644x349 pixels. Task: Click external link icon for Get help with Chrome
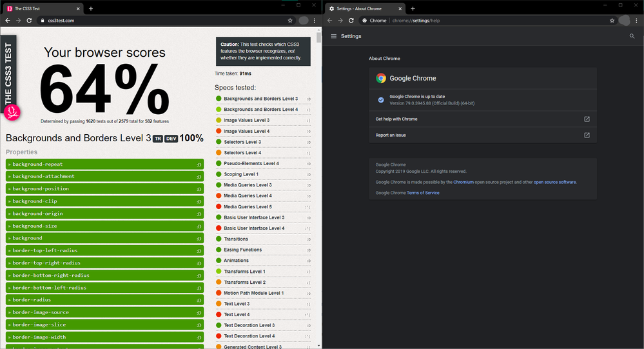click(587, 119)
